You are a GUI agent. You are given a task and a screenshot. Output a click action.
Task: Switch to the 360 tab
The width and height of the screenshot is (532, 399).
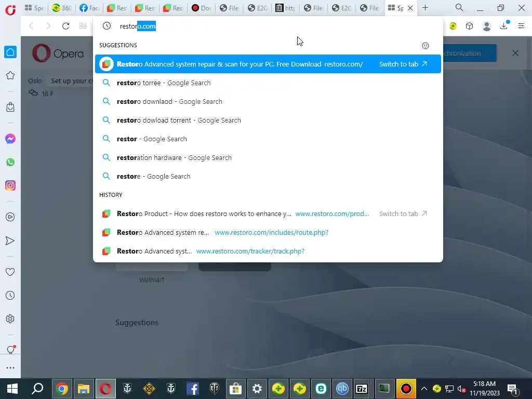(x=62, y=8)
